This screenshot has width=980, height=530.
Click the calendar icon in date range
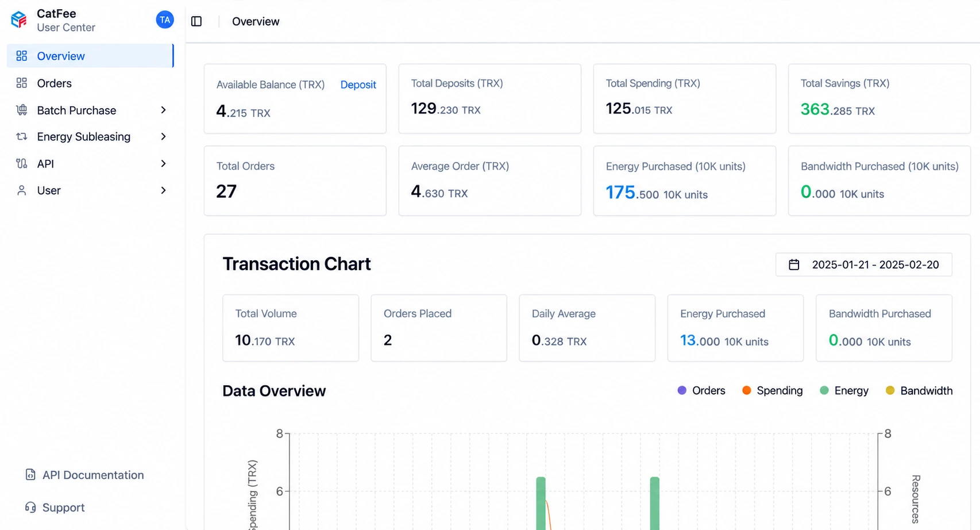[794, 264]
